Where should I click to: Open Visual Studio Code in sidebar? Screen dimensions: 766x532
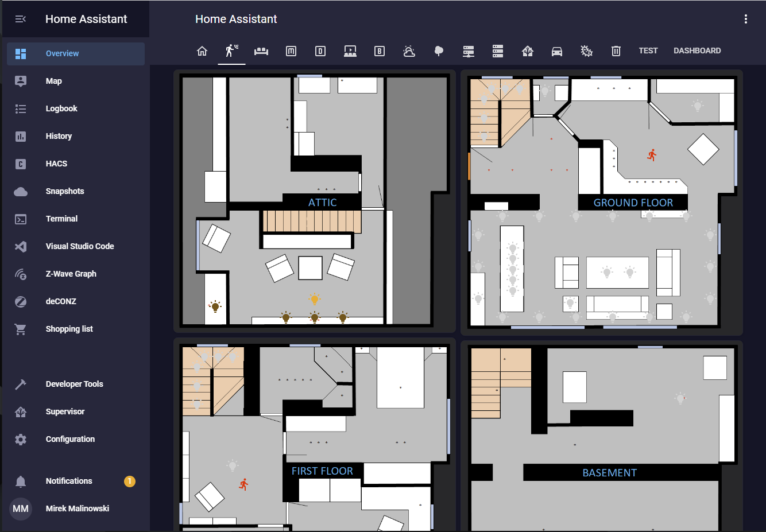[76, 246]
